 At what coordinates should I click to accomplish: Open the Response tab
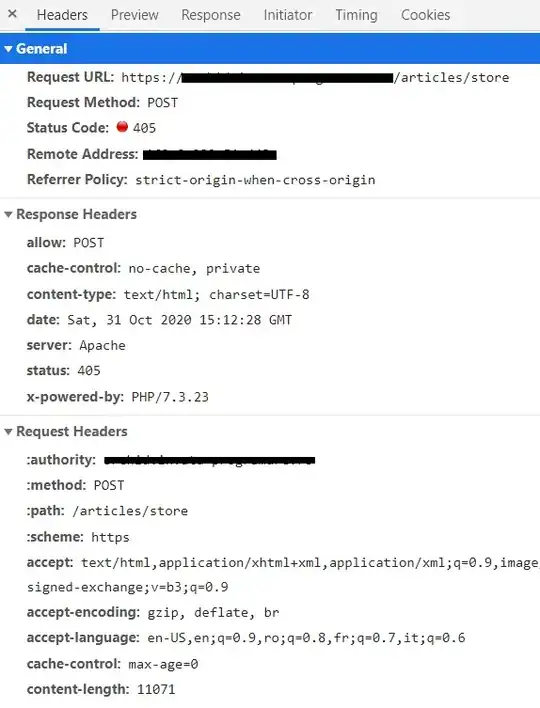pyautogui.click(x=211, y=15)
